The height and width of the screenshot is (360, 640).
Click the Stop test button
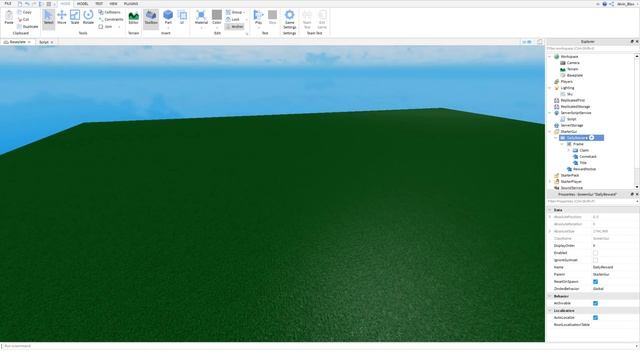click(x=272, y=18)
